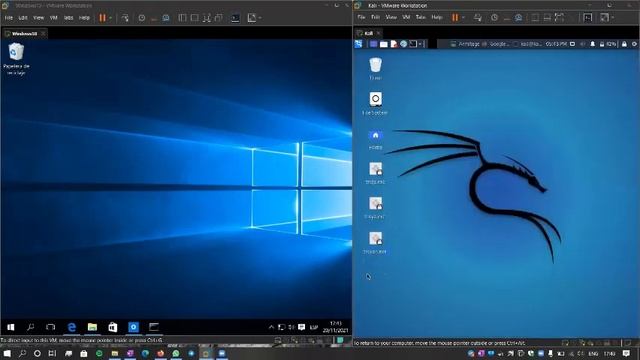The image size is (640, 360).
Task: Open Kali applications menu dragon icon
Action: pyautogui.click(x=358, y=44)
